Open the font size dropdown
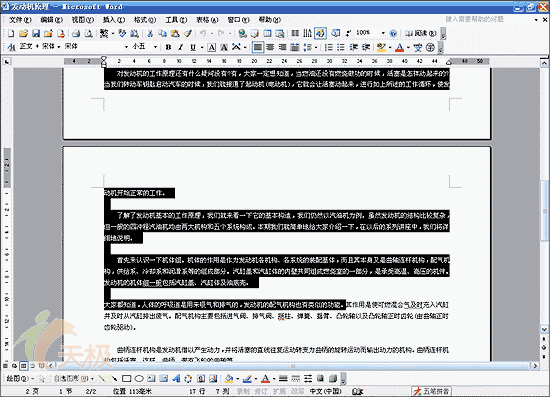 pos(155,46)
